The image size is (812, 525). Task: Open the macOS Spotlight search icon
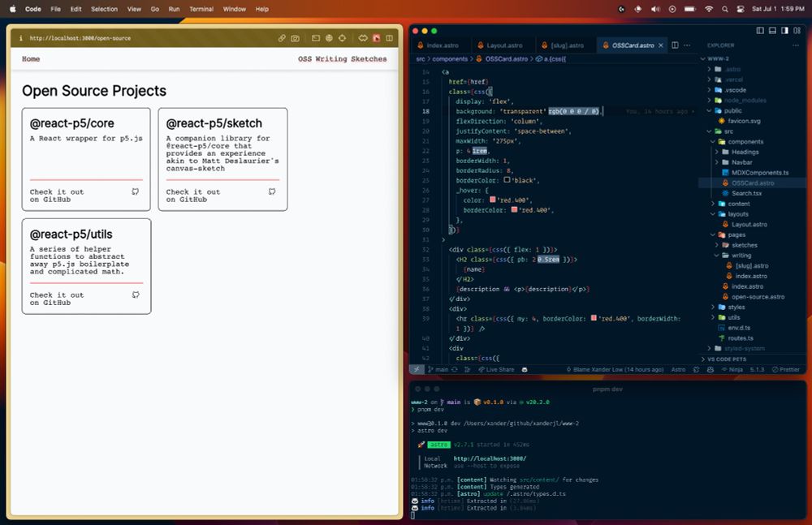coord(726,9)
